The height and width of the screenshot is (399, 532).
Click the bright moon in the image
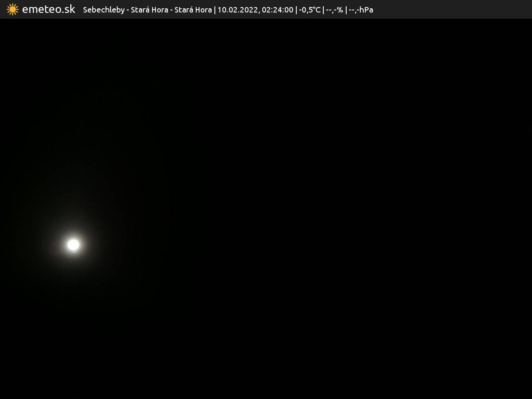[73, 245]
